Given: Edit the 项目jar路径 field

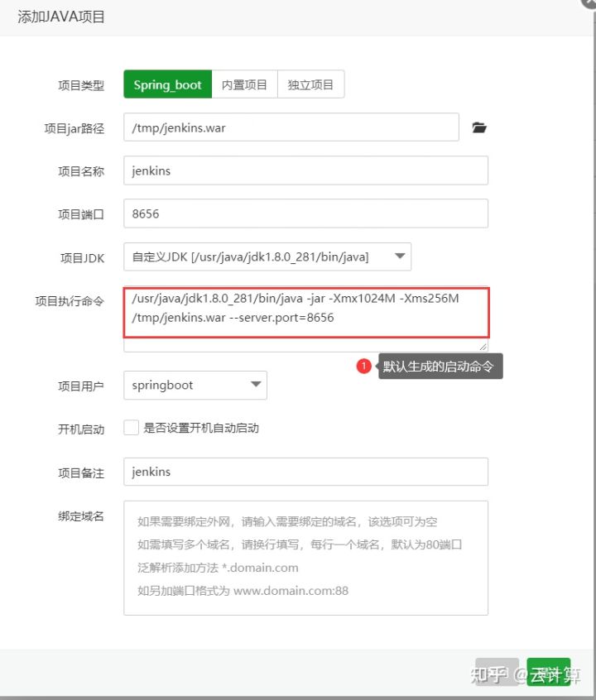Looking at the screenshot, I should coord(291,127).
